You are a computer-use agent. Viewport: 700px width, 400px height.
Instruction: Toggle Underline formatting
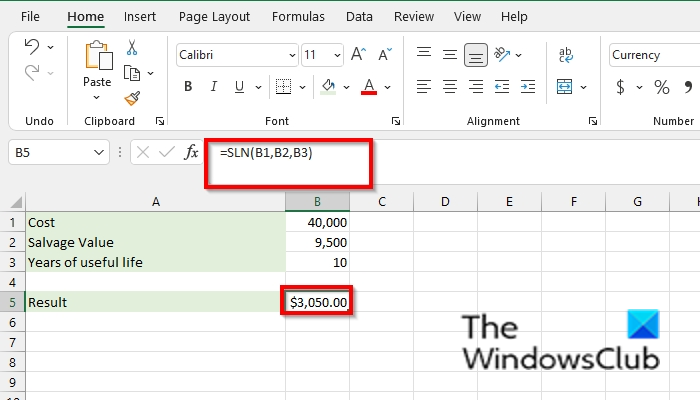pyautogui.click(x=239, y=87)
